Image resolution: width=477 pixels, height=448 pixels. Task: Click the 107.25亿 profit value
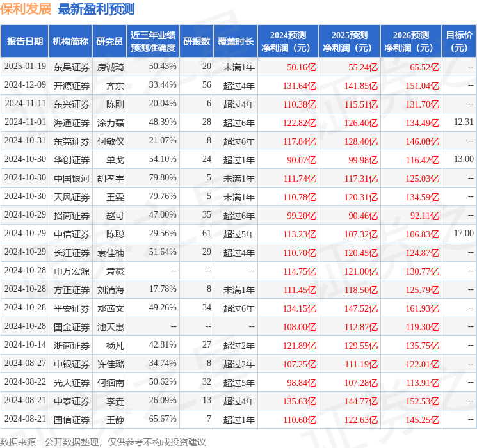[x=300, y=364]
